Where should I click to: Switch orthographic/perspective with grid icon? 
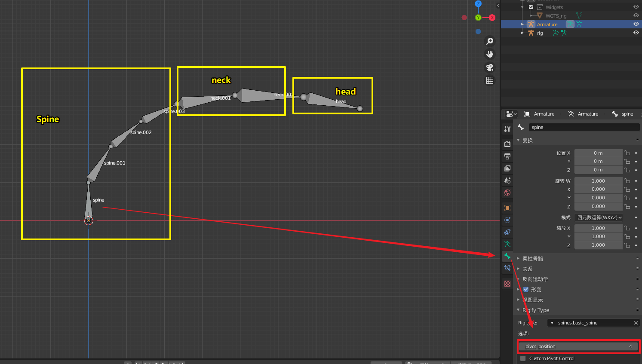coord(490,80)
